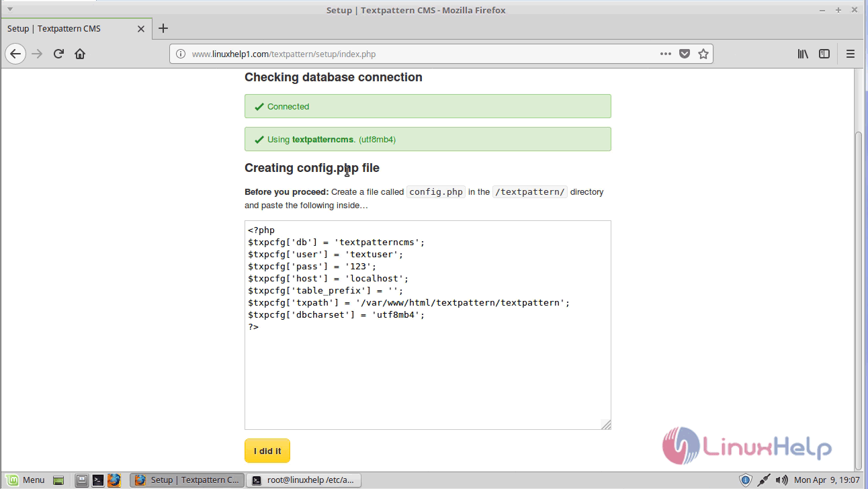Click the $txpcfg['pass'] line
Viewport: 868px width, 489px height.
[x=312, y=266]
